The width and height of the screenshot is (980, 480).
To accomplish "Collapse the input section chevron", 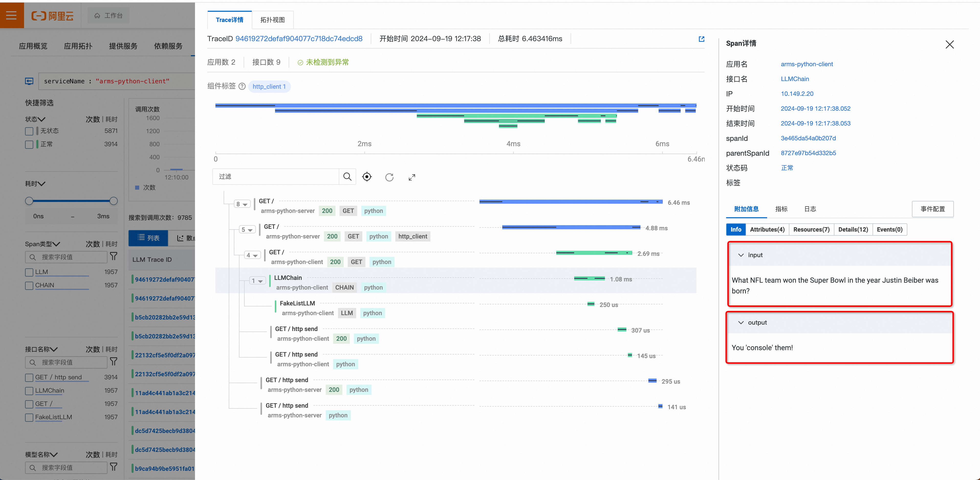I will [x=741, y=255].
